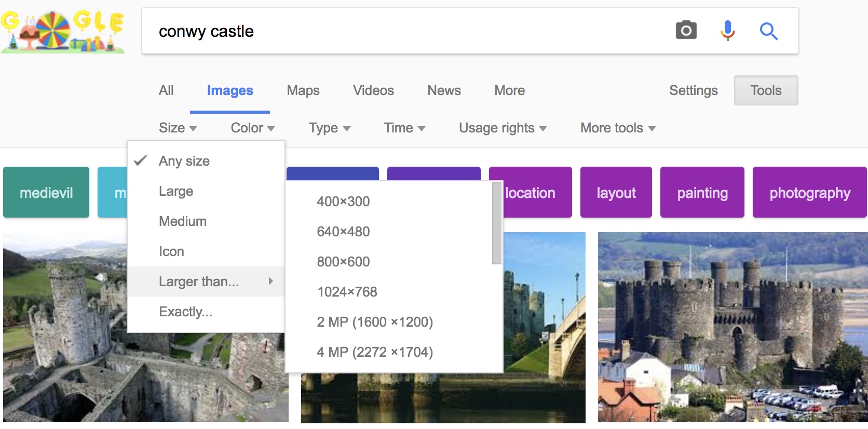Click the layout suggestion chip

[616, 192]
